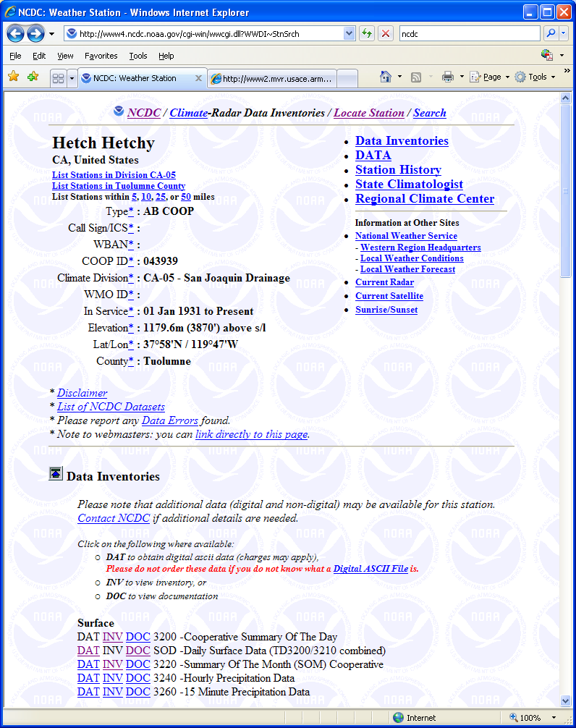Click the browser Back button
576x728 pixels.
coord(16,33)
